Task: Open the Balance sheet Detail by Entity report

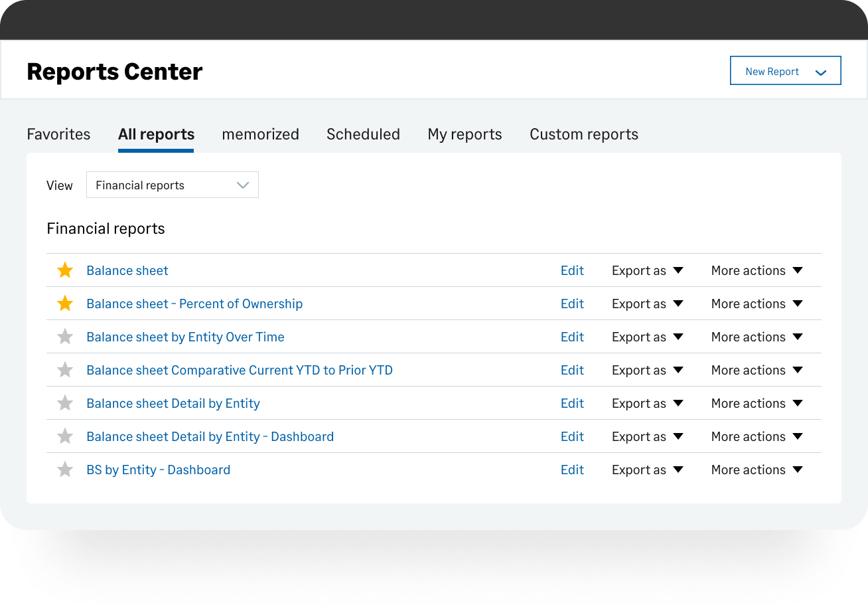Action: coord(173,403)
